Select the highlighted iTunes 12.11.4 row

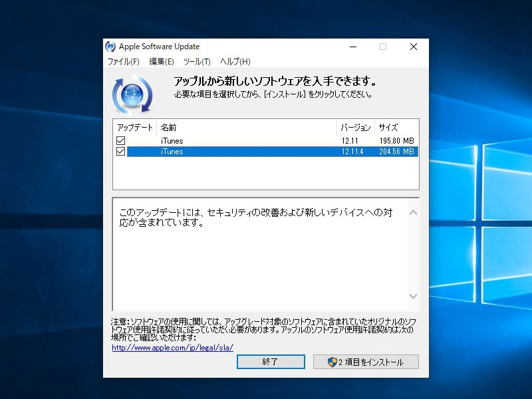point(233,152)
